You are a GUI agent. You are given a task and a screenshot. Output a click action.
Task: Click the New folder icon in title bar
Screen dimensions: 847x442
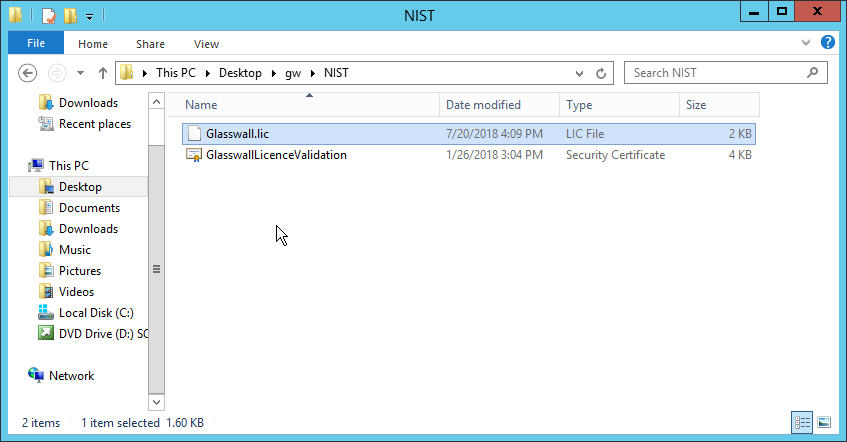tap(69, 15)
